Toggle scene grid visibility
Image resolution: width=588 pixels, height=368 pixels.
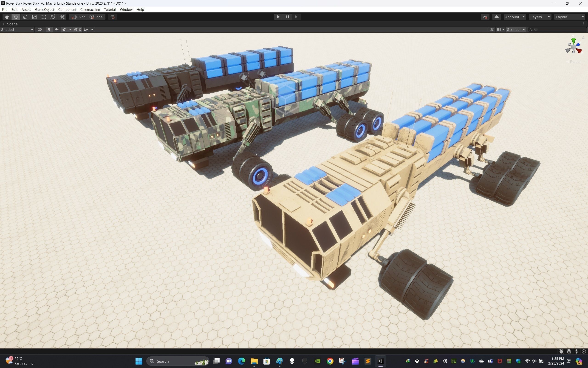click(86, 29)
